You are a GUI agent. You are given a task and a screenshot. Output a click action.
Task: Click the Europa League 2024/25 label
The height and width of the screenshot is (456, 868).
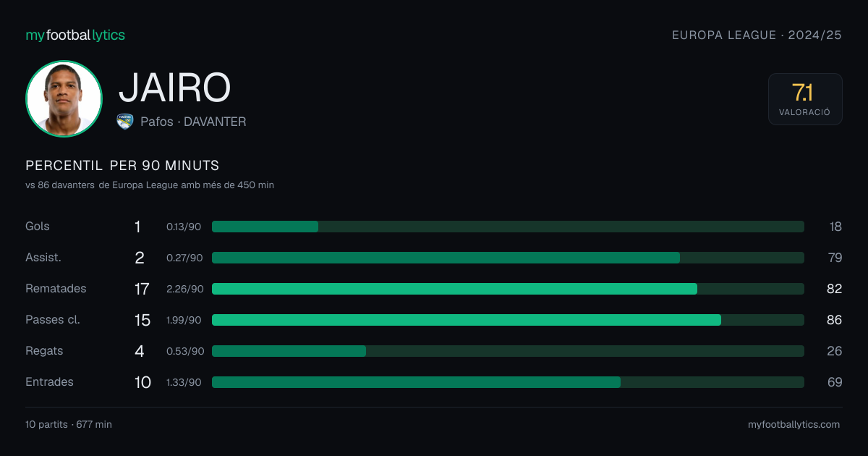757,35
